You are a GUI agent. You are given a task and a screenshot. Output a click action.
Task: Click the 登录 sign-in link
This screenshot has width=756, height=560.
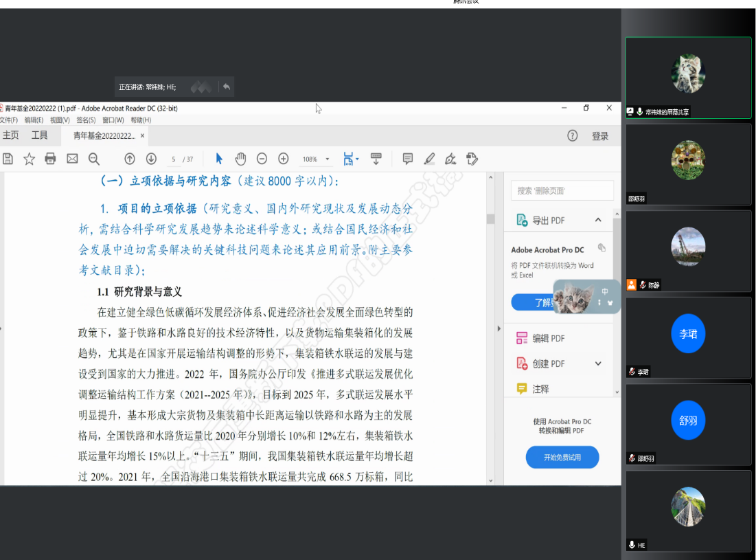coord(600,136)
